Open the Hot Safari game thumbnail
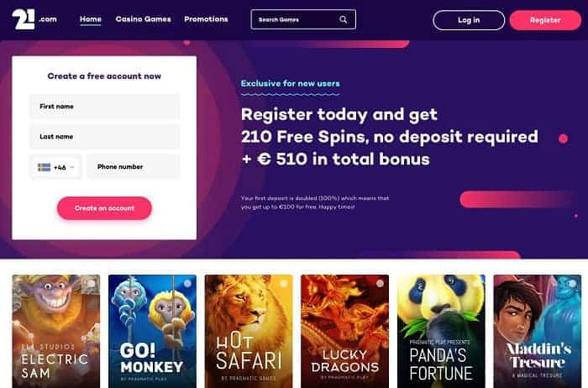This screenshot has height=388, width=588. [249, 332]
